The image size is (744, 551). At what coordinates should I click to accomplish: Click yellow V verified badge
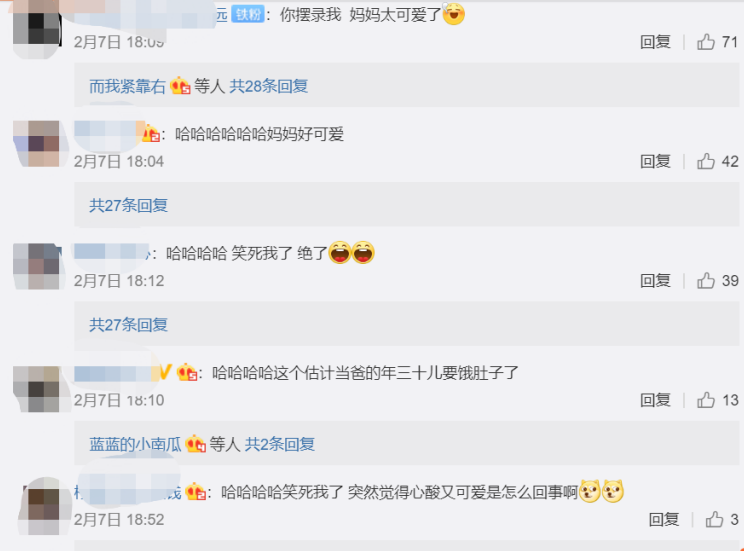164,372
